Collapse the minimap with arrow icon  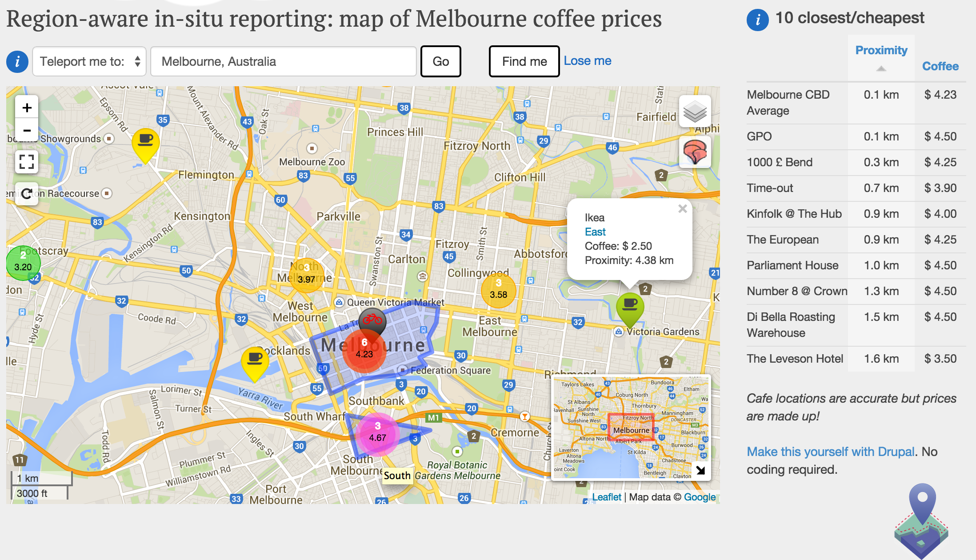pyautogui.click(x=700, y=470)
